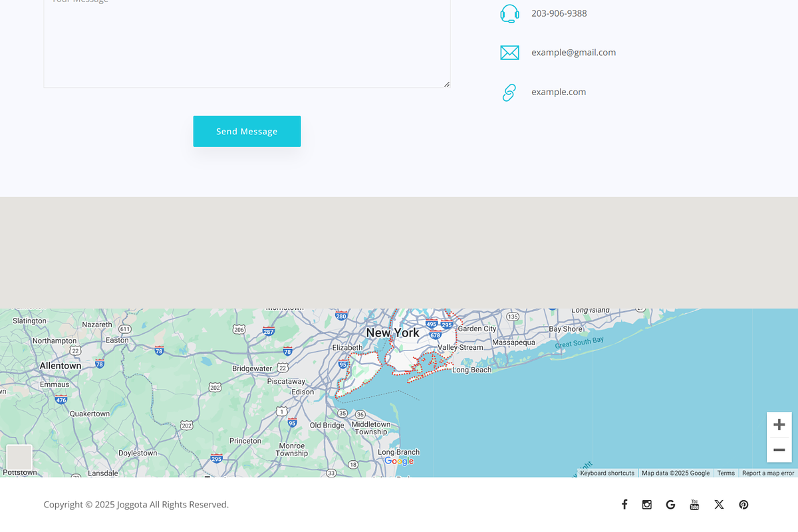Click the Bridgewater map label
The height and width of the screenshot is (532, 798).
[x=252, y=368]
